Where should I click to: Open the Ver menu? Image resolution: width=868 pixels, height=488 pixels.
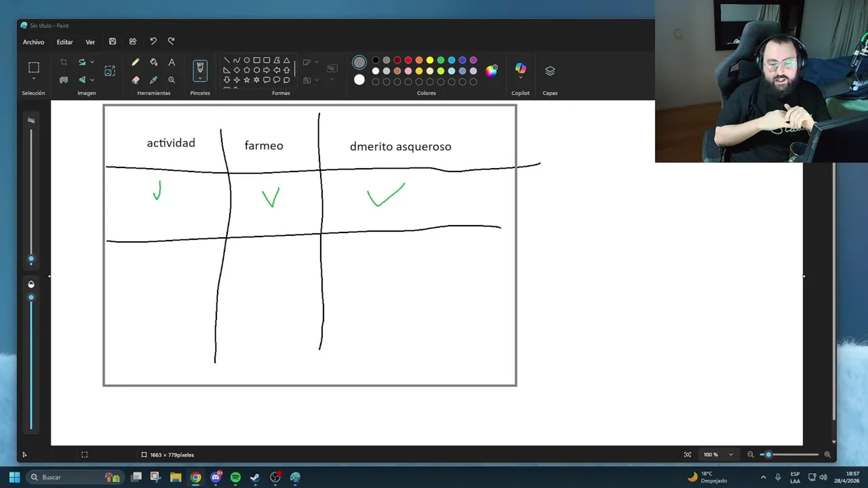(90, 42)
